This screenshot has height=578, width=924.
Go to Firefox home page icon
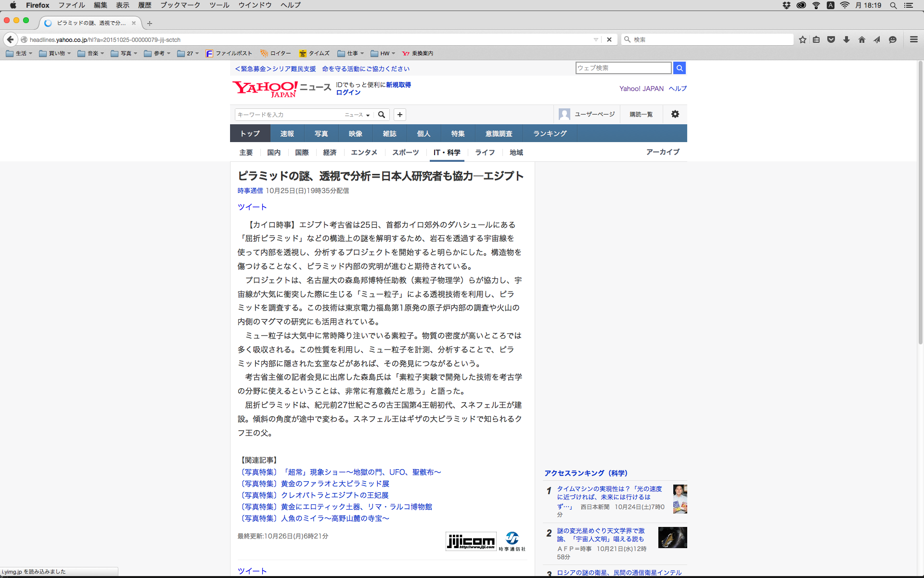click(861, 39)
